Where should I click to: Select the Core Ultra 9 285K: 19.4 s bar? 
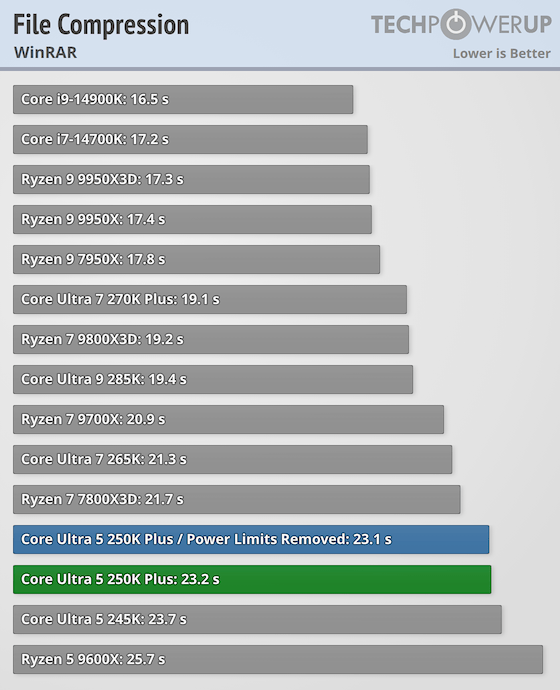tap(213, 379)
